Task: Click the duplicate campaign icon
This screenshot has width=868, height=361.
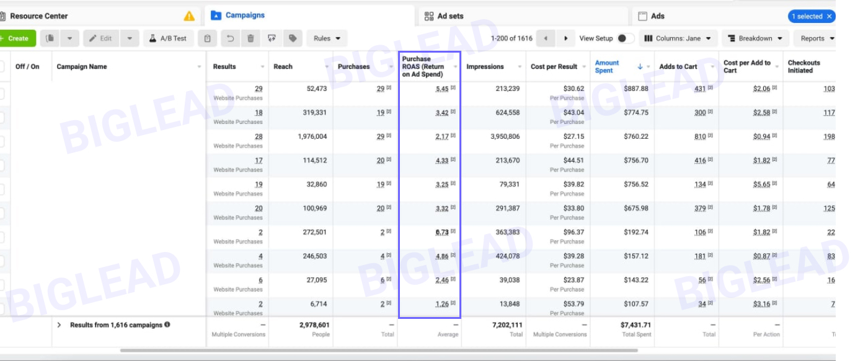Action: click(x=51, y=38)
